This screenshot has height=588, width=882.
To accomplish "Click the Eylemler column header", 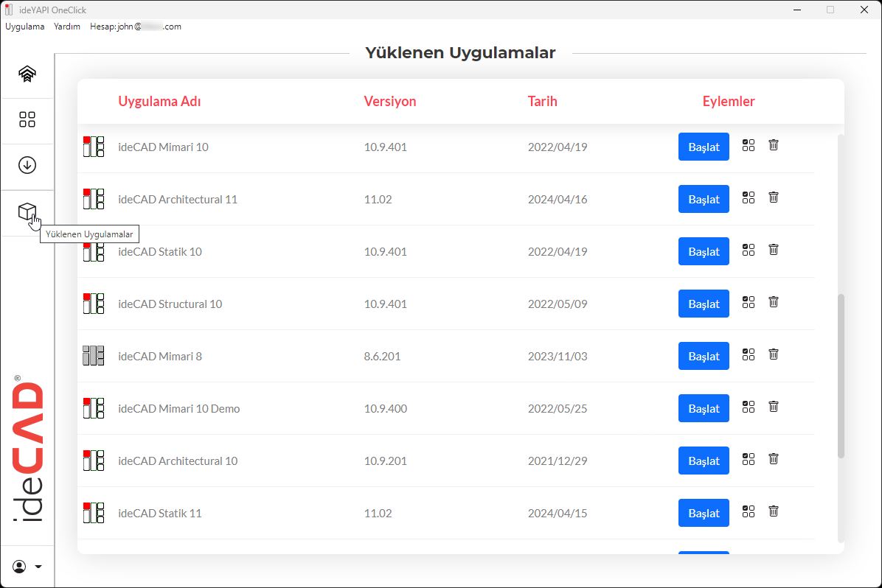I will (729, 101).
